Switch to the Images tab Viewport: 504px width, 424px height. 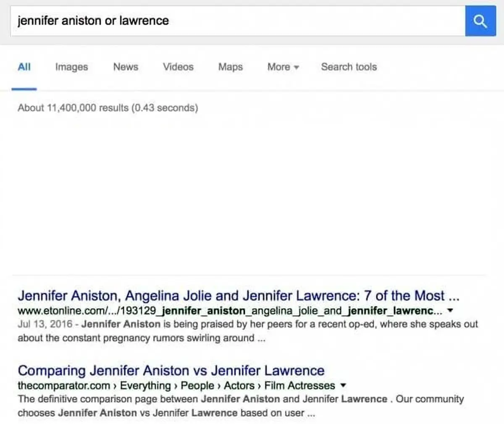[71, 67]
